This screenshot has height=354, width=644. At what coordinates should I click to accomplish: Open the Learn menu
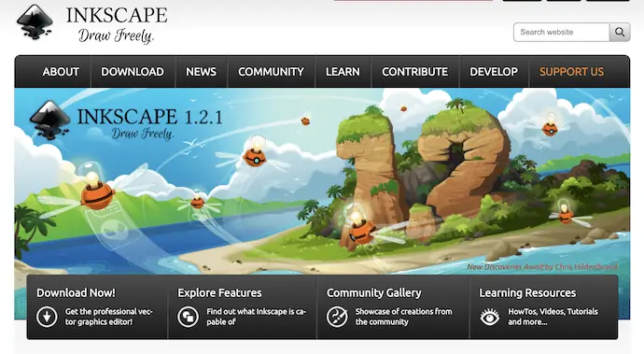pos(343,72)
